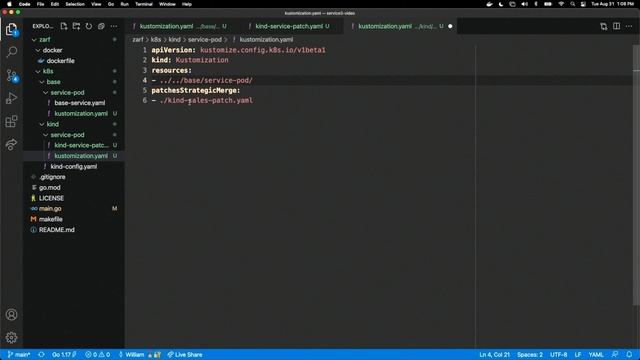Viewport: 640px width, 360px height.
Task: Switch to the kind-service-patch.yaml tab
Action: (292, 26)
